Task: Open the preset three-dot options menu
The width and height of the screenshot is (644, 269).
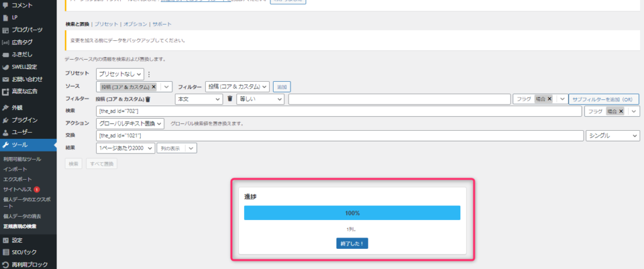Action: pos(149,74)
